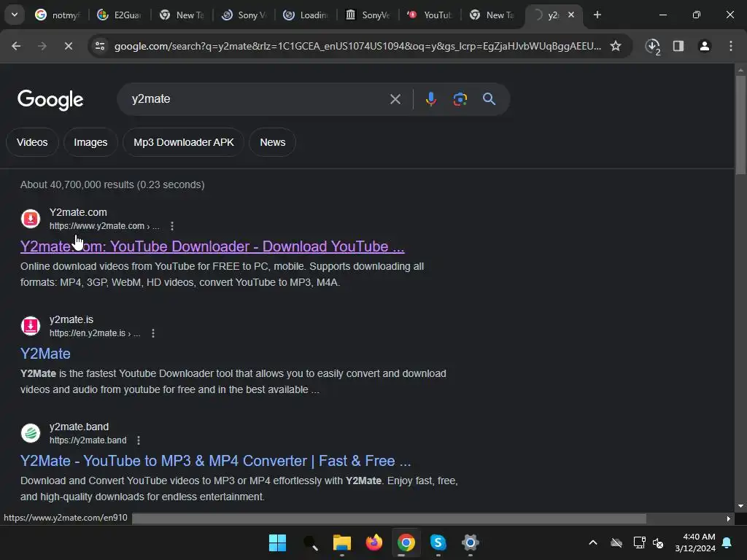
Task: Close the current y2mate tab
Action: pyautogui.click(x=571, y=15)
